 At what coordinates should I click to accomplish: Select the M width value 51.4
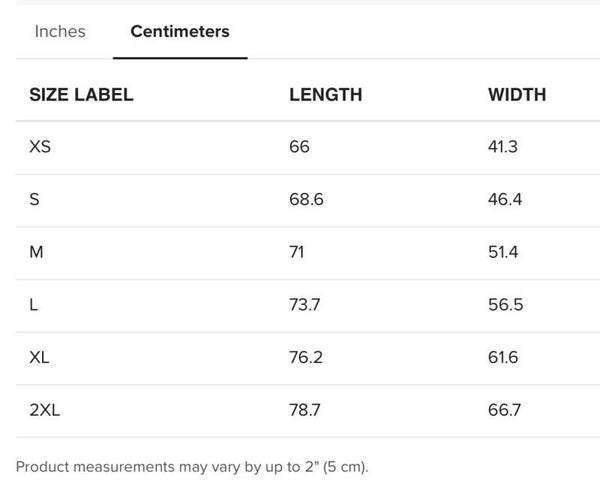(x=503, y=252)
